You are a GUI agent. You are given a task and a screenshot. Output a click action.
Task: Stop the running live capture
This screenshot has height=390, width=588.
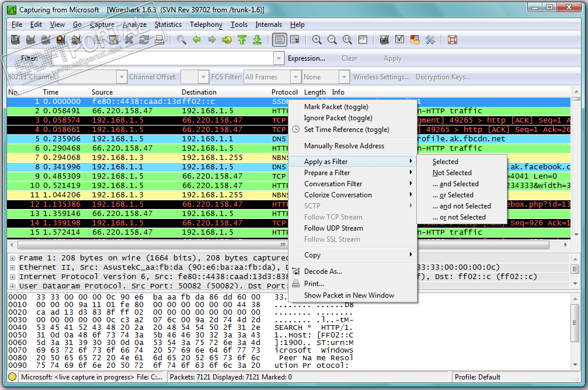pos(61,40)
